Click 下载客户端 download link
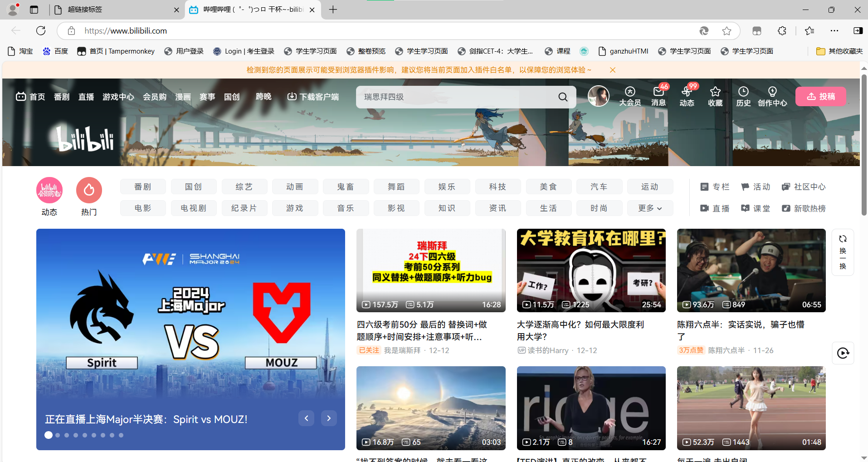This screenshot has width=868, height=462. [313, 97]
